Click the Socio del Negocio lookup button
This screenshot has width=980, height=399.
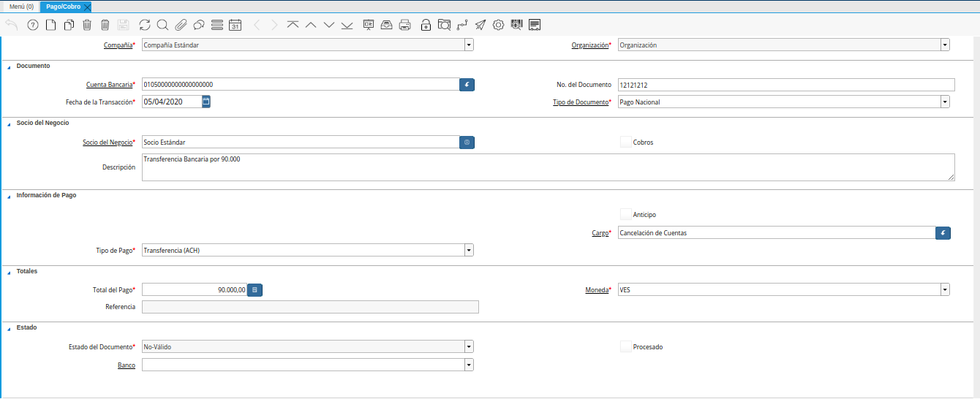[x=467, y=142]
